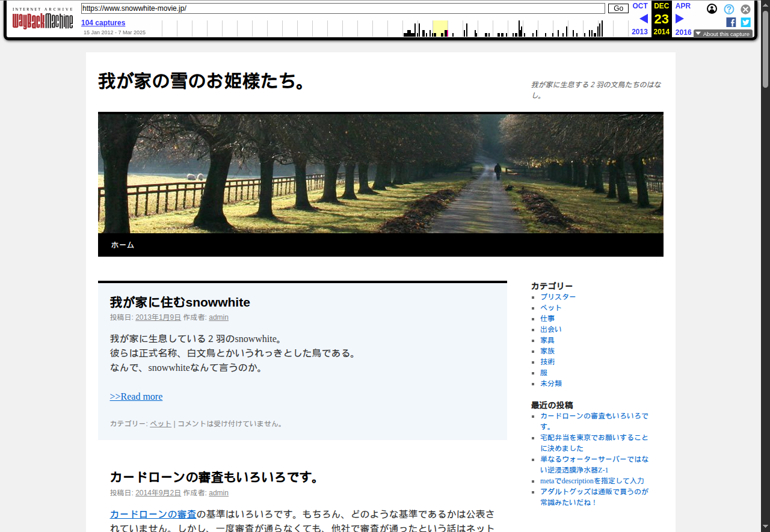Screen dimensions: 770x532
Task: Open the Wayback help icon
Action: pos(728,9)
